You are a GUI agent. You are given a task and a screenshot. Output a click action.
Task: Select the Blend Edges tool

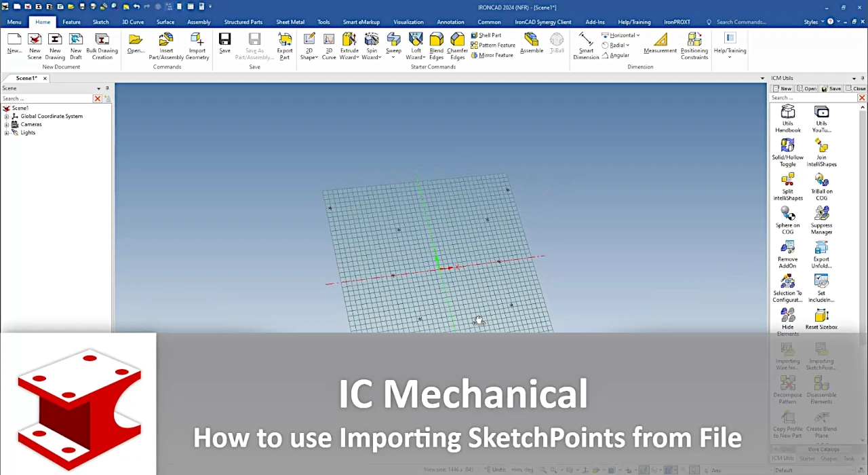point(437,46)
